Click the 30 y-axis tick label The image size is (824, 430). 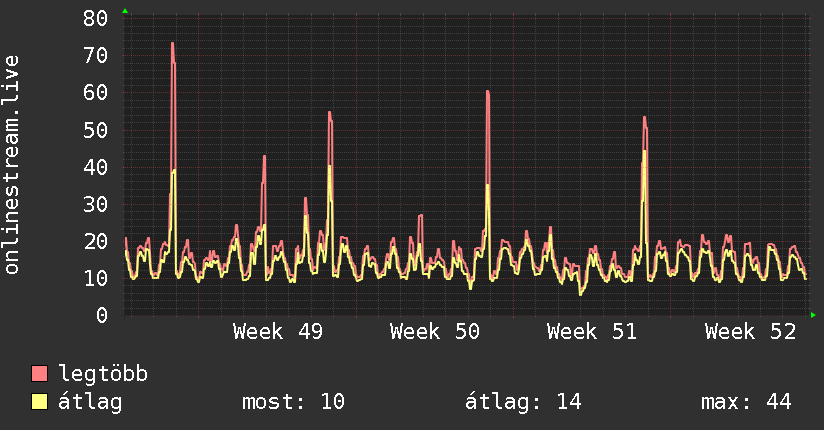coord(95,204)
